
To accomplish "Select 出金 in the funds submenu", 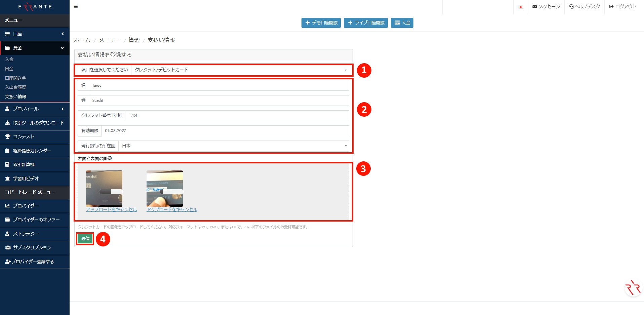I will pyautogui.click(x=9, y=69).
